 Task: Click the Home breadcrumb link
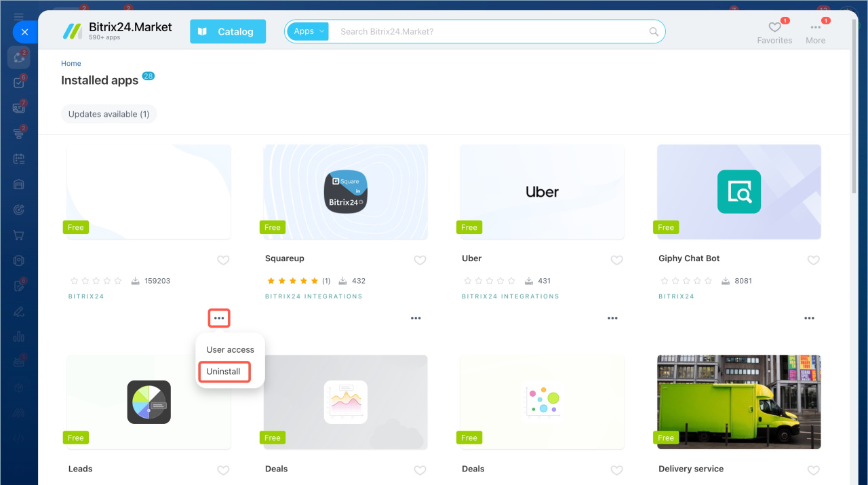pos(71,64)
